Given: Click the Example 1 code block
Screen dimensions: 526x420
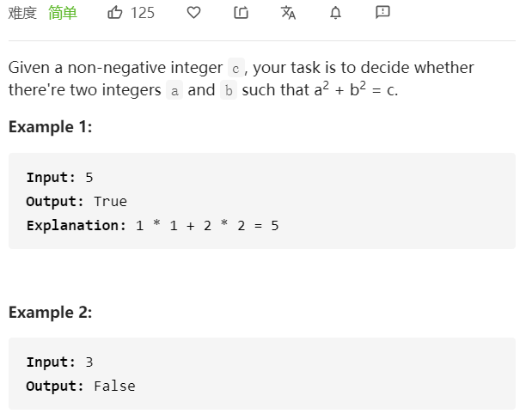Looking at the screenshot, I should 262,201.
